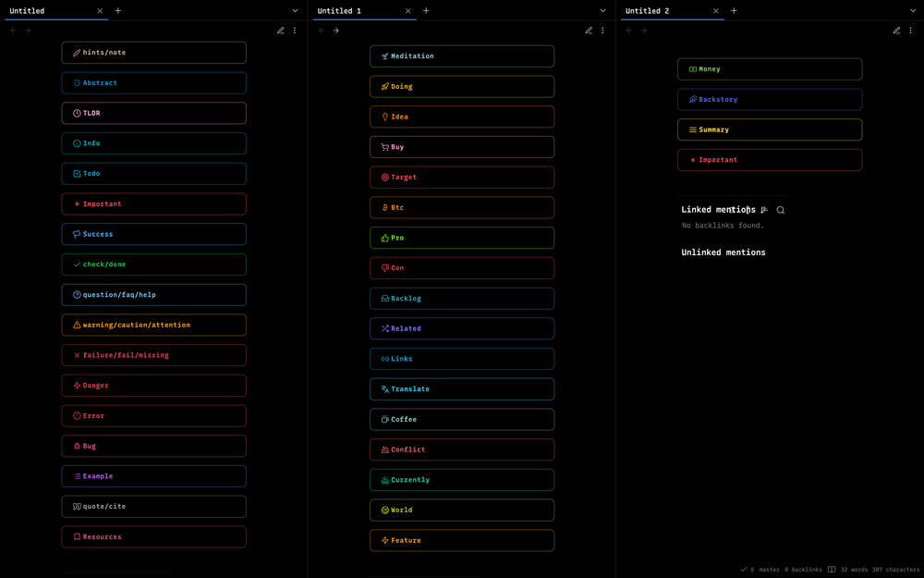
Task: Activate the Untitled 2 tab
Action: tap(673, 10)
